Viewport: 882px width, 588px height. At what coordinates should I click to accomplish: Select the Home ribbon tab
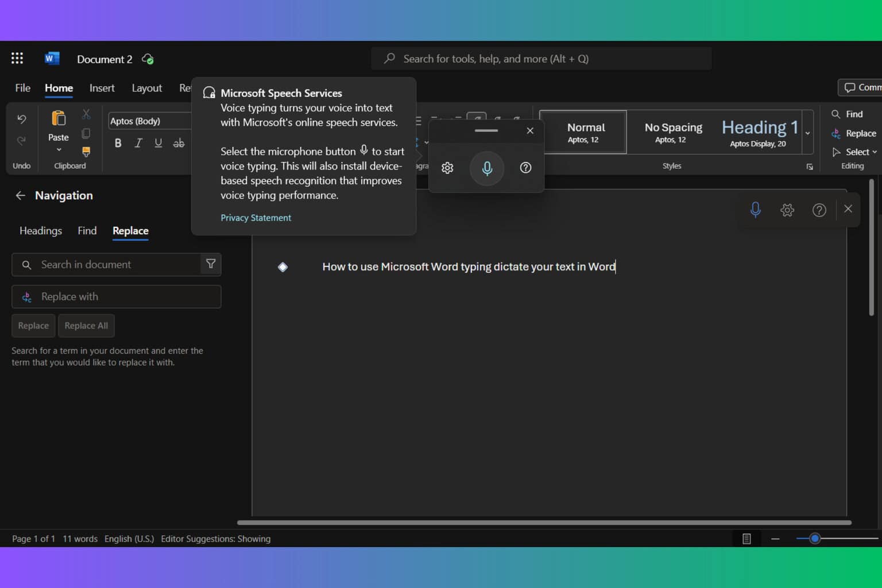coord(59,88)
